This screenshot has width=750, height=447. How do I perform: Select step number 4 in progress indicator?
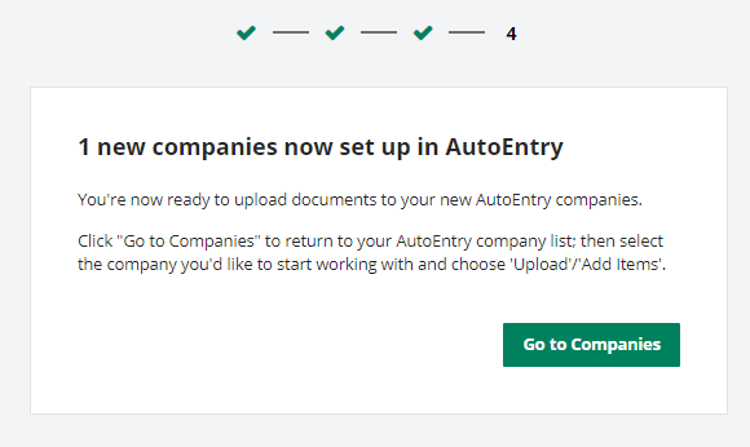pyautogui.click(x=511, y=34)
